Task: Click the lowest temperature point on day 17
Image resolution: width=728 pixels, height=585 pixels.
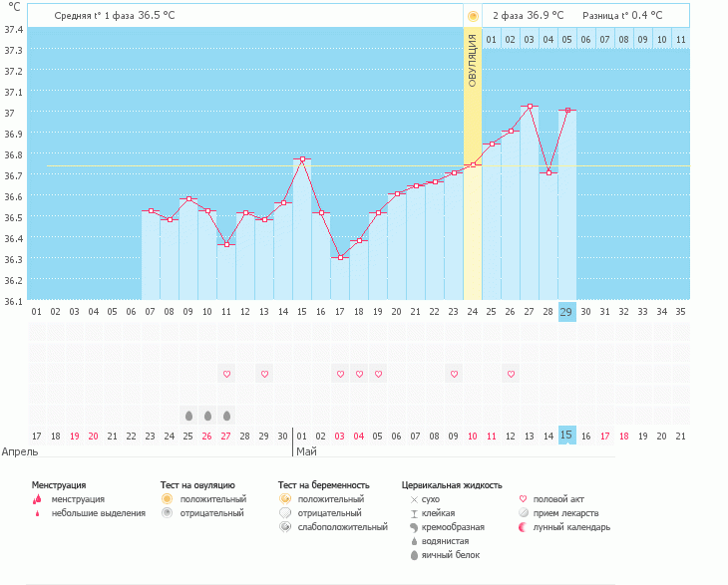Action: coord(340,258)
